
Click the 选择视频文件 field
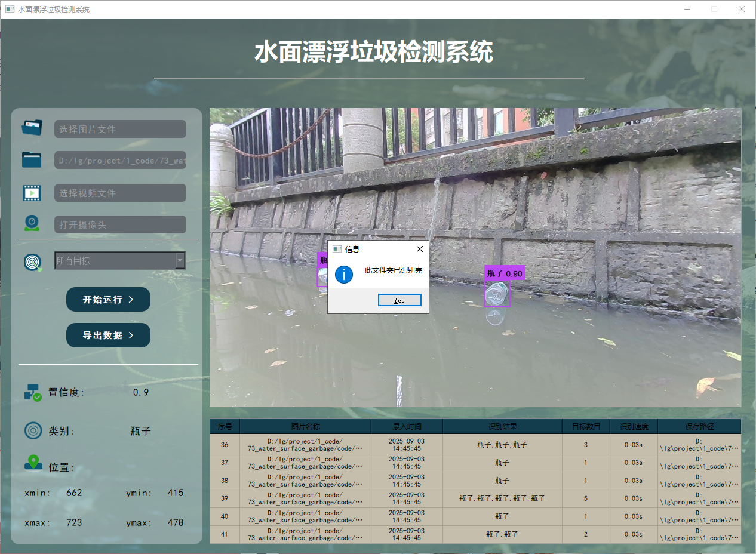(120, 193)
